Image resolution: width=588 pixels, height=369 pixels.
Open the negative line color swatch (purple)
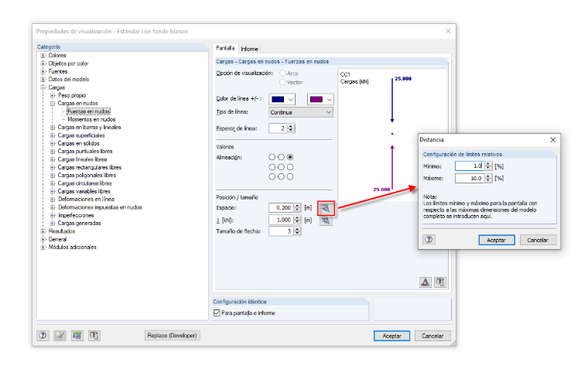320,99
